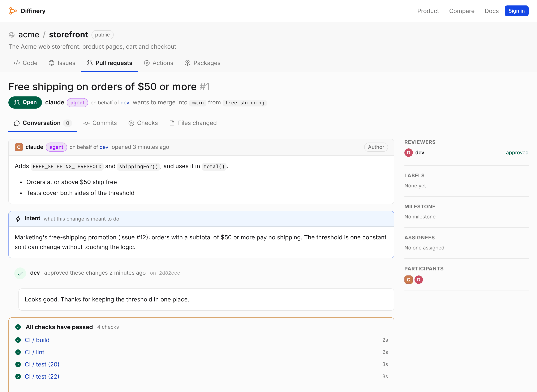Click the globe icon beside acme
This screenshot has height=392, width=537.
coord(12,35)
